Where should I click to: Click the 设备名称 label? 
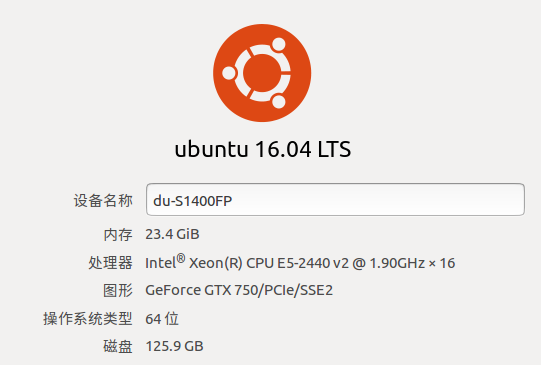click(103, 200)
